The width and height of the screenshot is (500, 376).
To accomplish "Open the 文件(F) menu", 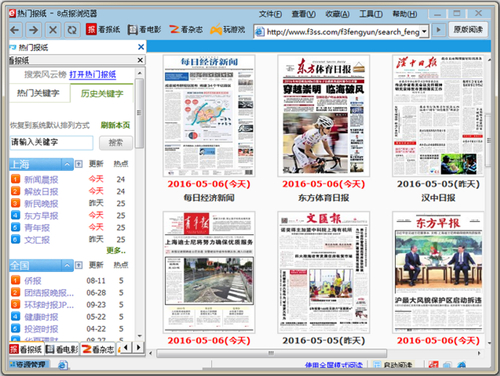I will coord(270,14).
